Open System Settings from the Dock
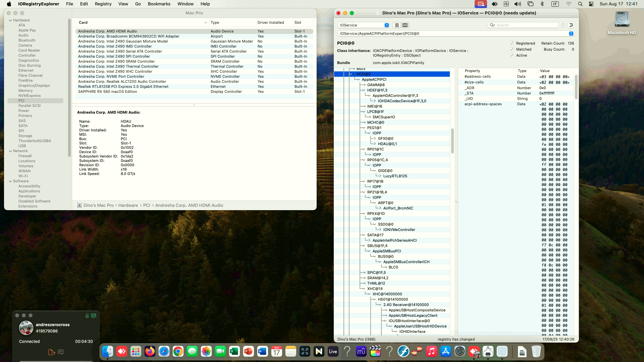This screenshot has height=362, width=644. [x=460, y=351]
